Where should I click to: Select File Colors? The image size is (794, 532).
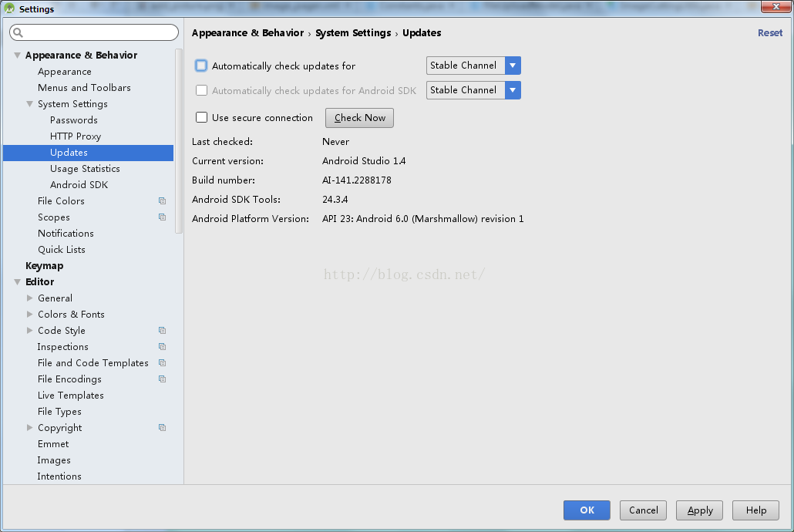pyautogui.click(x=61, y=201)
